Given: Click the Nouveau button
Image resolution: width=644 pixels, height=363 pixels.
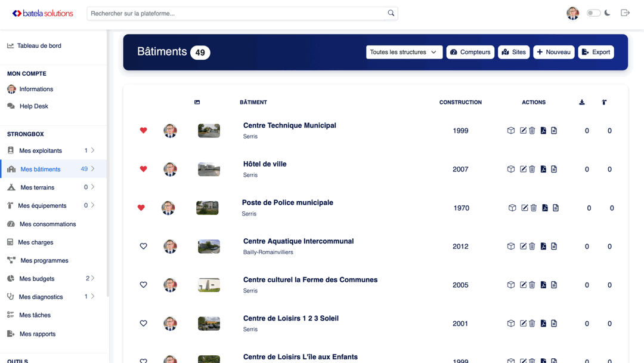Looking at the screenshot, I should click(x=553, y=53).
